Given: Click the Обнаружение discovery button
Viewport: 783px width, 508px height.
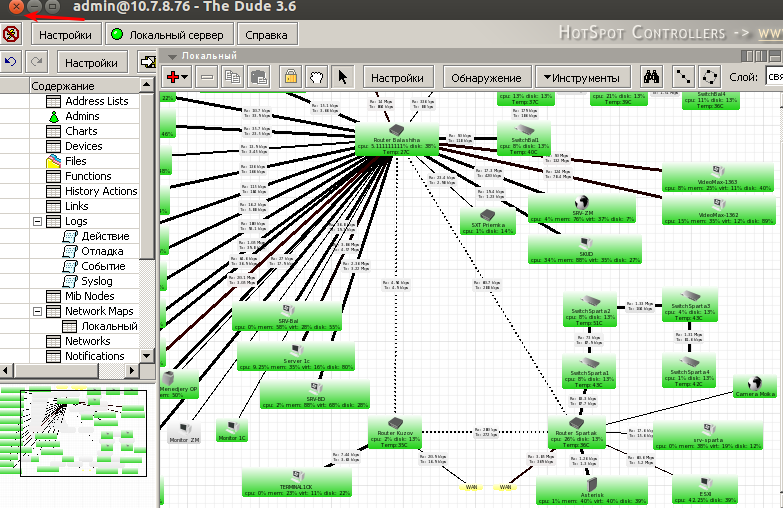Looking at the screenshot, I should 486,78.
